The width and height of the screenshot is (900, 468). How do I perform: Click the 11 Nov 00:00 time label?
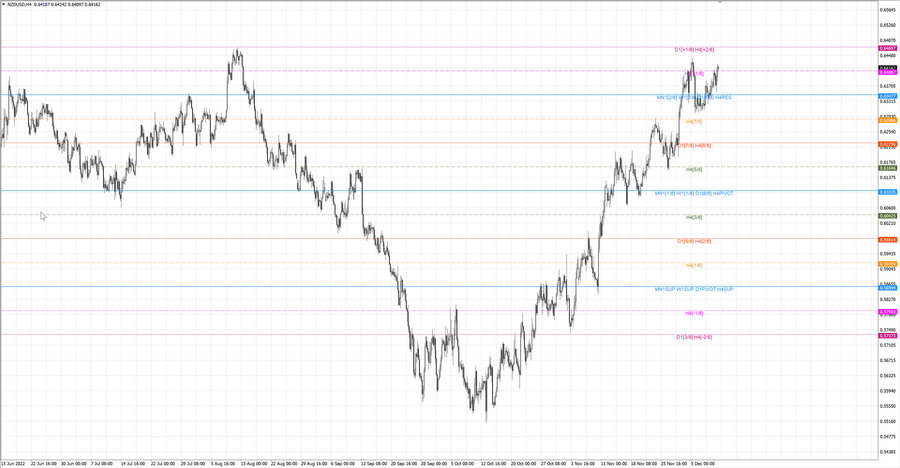click(614, 463)
